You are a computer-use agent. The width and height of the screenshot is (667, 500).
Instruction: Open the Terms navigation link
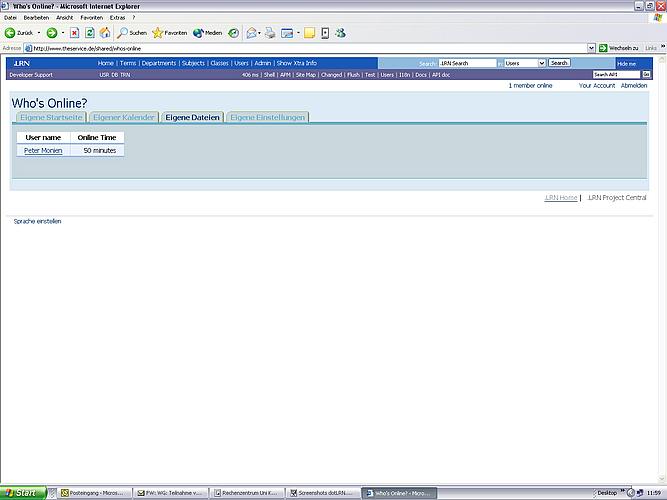pos(128,63)
